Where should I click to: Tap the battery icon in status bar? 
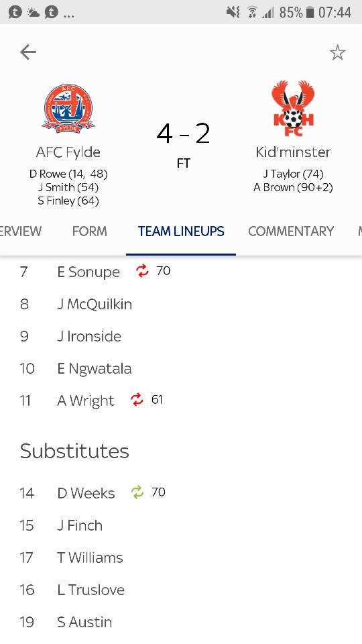coord(310,12)
